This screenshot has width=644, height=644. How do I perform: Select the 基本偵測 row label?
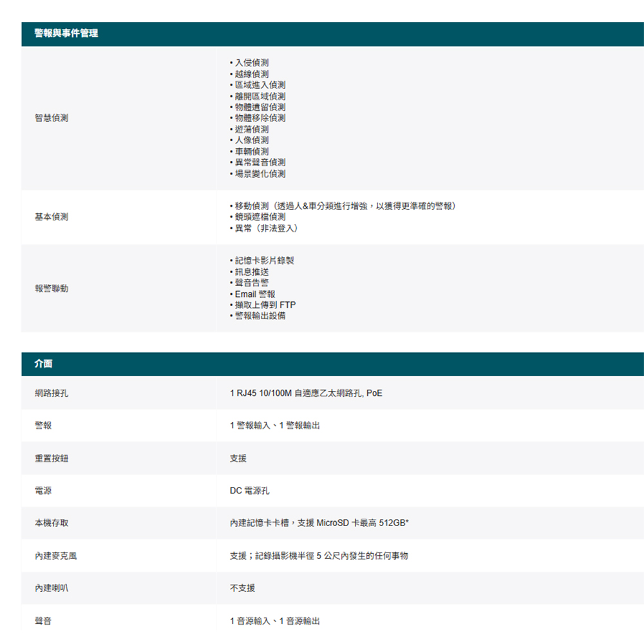(52, 218)
